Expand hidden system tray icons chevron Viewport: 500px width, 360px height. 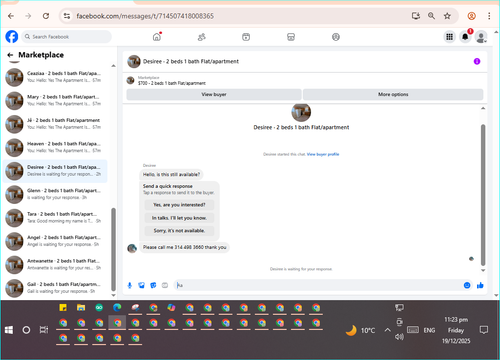(x=387, y=330)
